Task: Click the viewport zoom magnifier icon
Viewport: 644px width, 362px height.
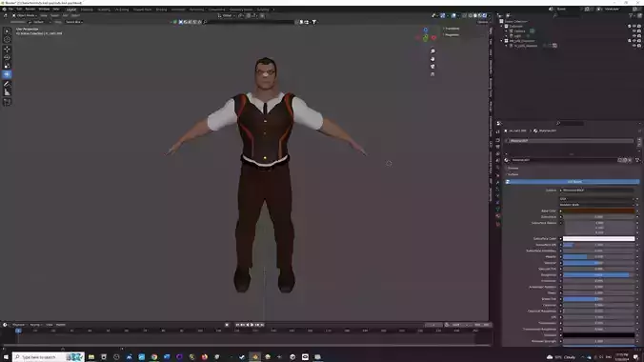Action: pos(433,50)
